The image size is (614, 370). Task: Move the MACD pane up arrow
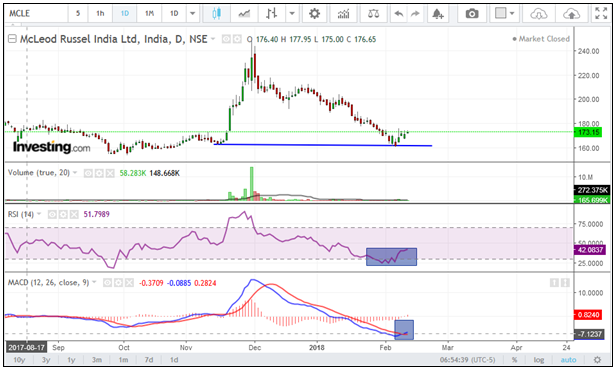pyautogui.click(x=554, y=282)
